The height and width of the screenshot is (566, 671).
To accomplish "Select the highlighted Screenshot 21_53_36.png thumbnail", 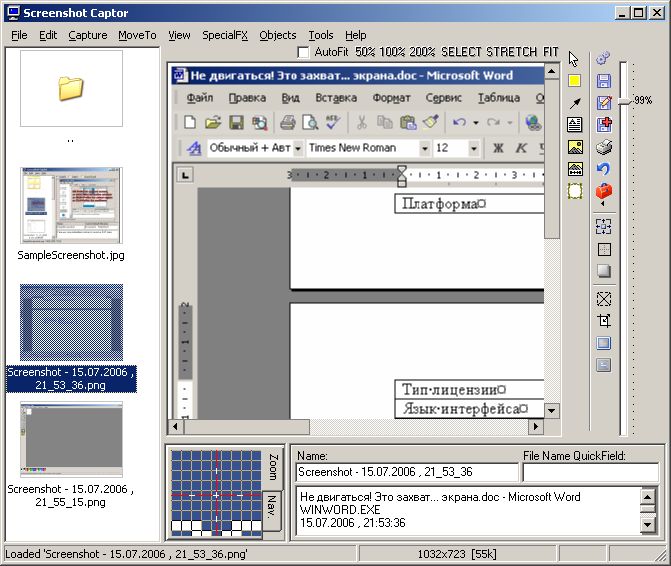I will [x=71, y=322].
